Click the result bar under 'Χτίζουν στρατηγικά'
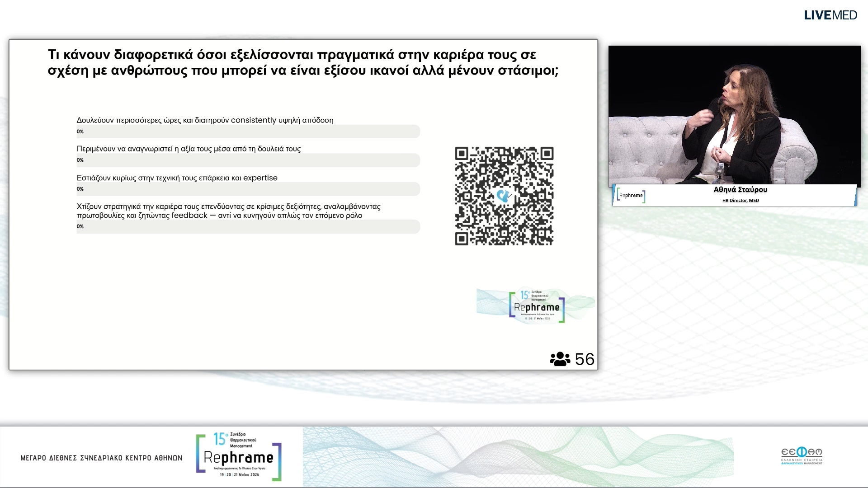Screen dimensions: 868x488 click(x=248, y=227)
